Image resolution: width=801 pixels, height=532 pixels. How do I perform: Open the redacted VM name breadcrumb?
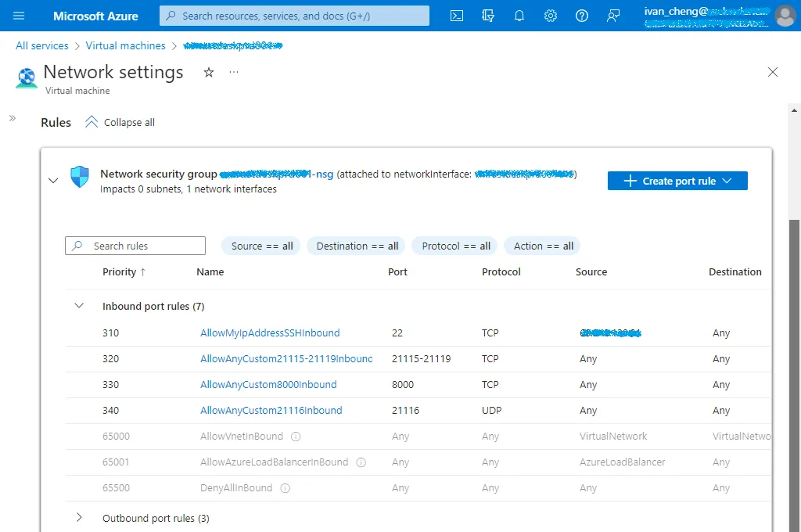tap(233, 45)
